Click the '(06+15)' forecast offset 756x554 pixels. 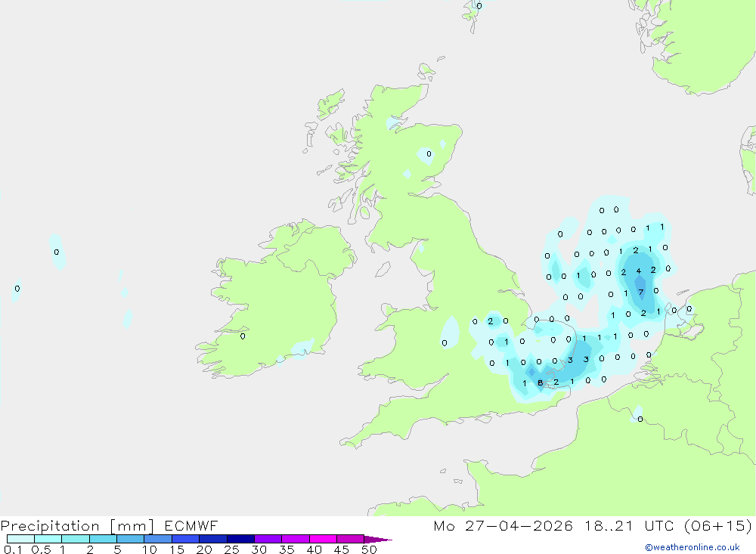(718, 525)
